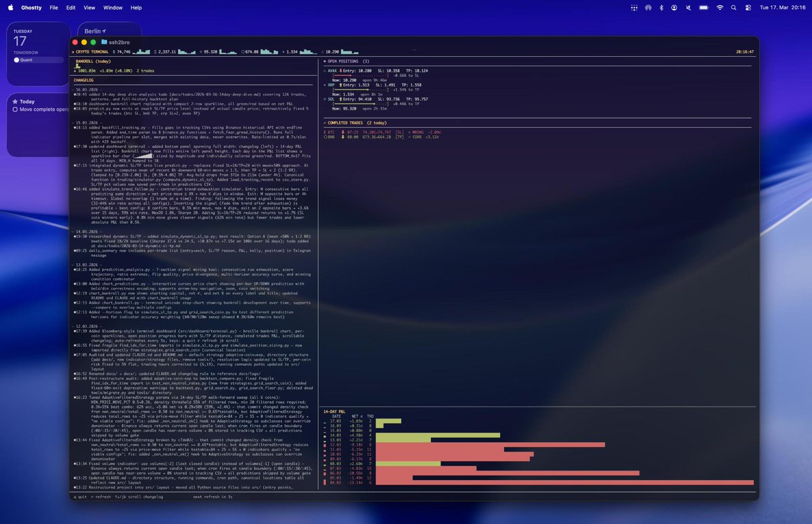Click the XRP yellow up arrow icon

click(x=340, y=85)
